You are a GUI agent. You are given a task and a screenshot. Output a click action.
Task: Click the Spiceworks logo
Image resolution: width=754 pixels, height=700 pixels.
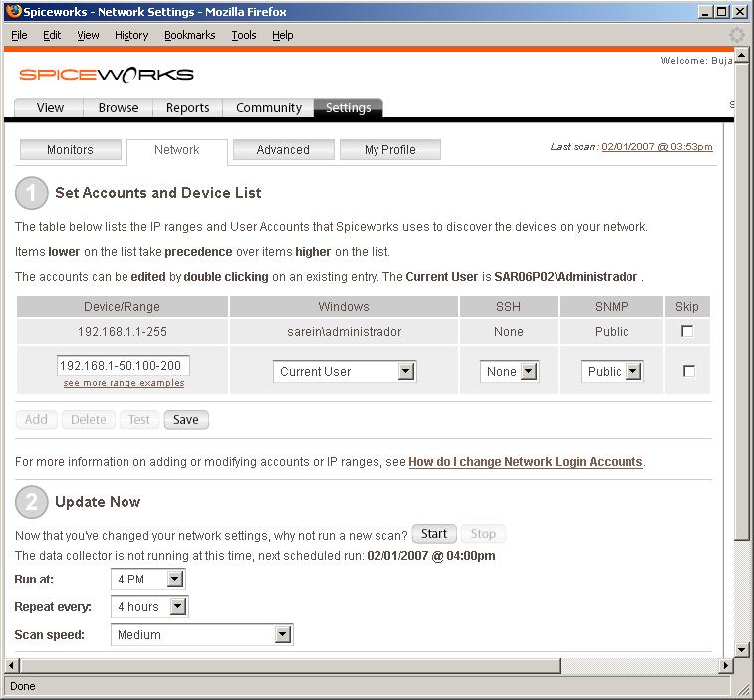point(107,75)
